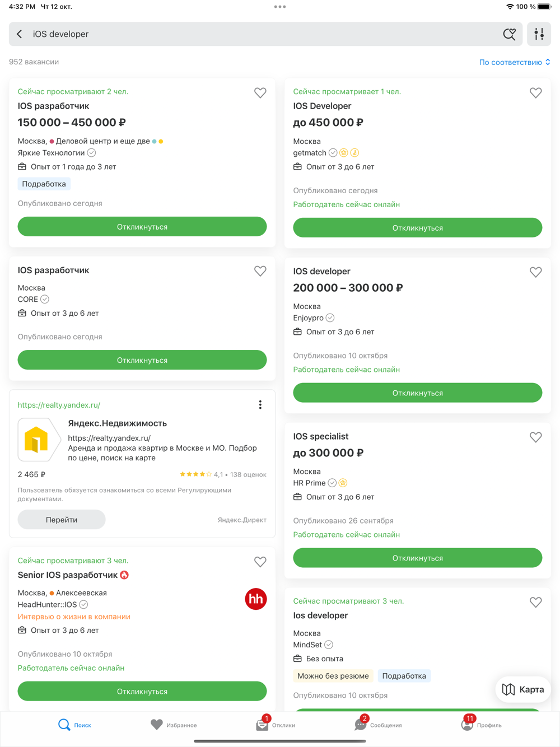Favorite the getmatch IOS Developer vacancy
The image size is (560, 747).
coord(536,93)
